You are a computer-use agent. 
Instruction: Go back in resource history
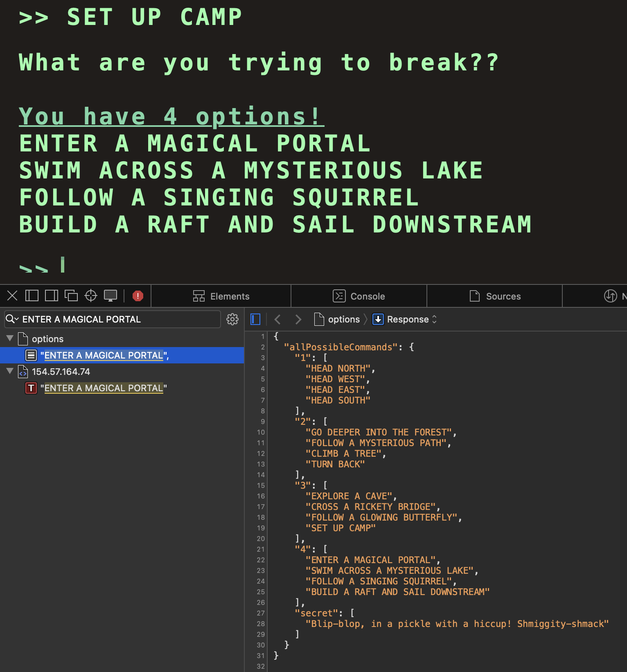[277, 319]
